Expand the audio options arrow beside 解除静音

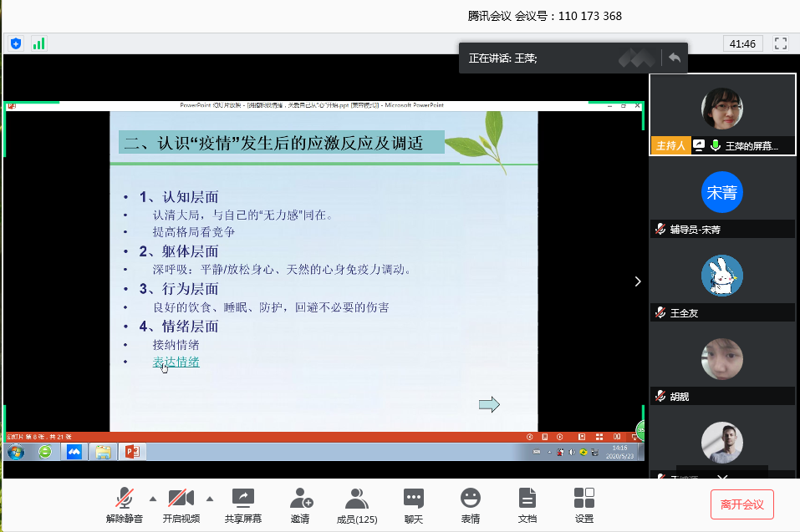tap(152, 499)
